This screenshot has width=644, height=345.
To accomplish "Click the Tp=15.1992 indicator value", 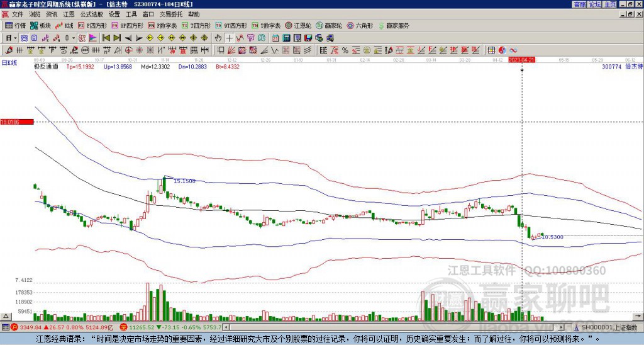I will pos(80,66).
